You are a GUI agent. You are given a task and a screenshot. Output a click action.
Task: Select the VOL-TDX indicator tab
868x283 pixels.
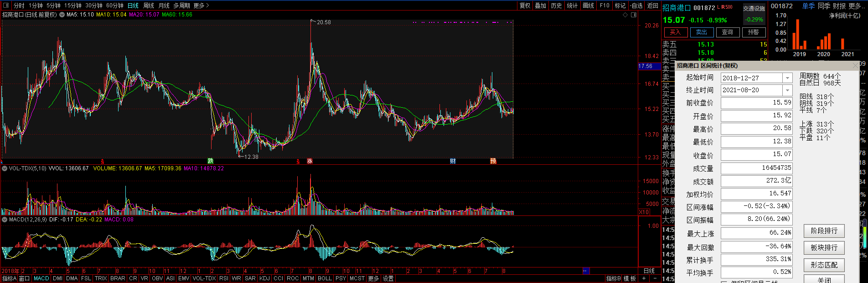pos(204,278)
